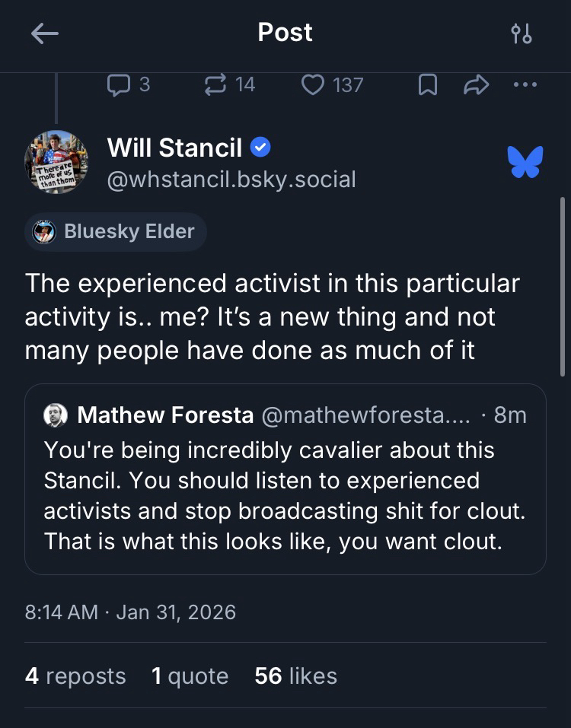Click the Will Stancil display name

point(174,148)
